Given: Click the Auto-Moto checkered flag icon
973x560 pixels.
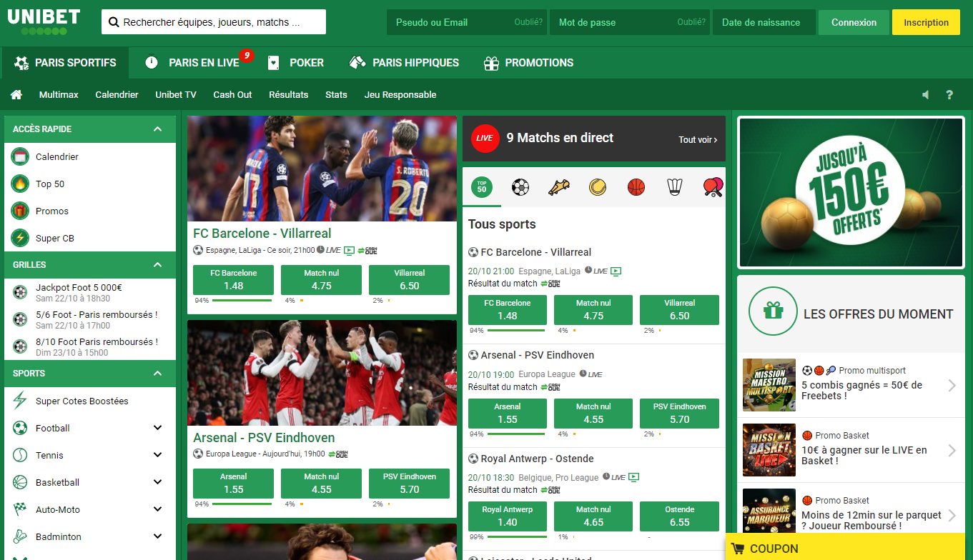Looking at the screenshot, I should [x=20, y=509].
